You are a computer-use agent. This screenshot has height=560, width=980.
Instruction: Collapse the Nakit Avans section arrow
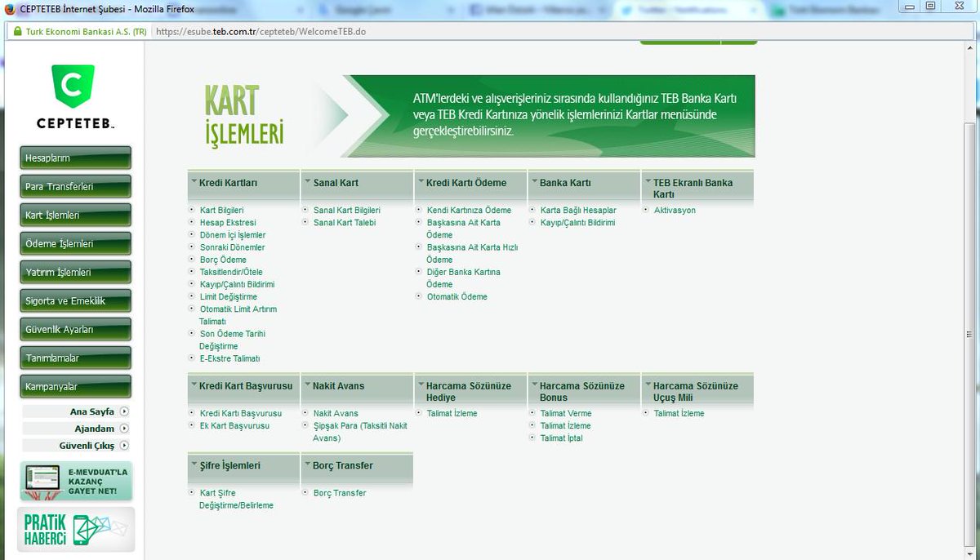click(307, 385)
